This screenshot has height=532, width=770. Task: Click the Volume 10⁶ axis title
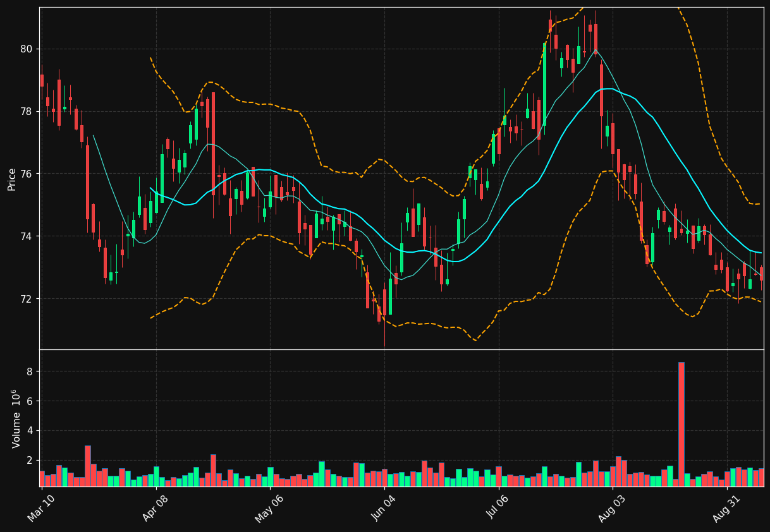pyautogui.click(x=15, y=418)
